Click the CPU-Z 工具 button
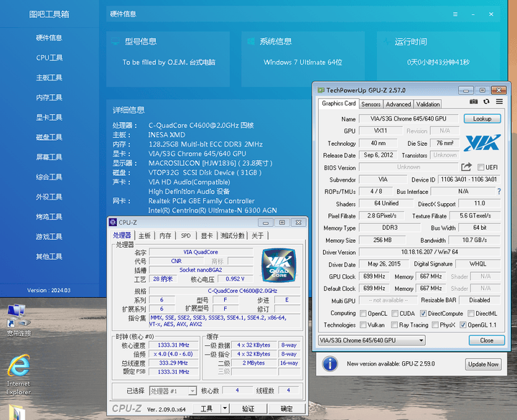517x420 pixels. coord(206,409)
